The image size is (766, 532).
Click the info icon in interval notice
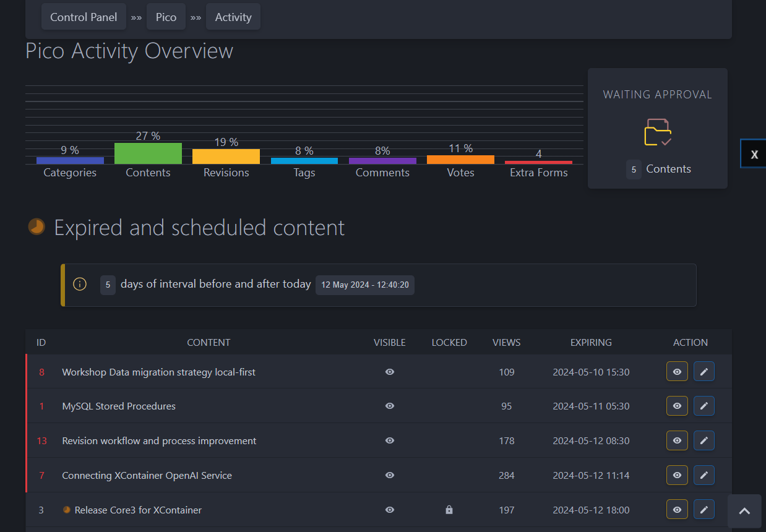(x=80, y=285)
